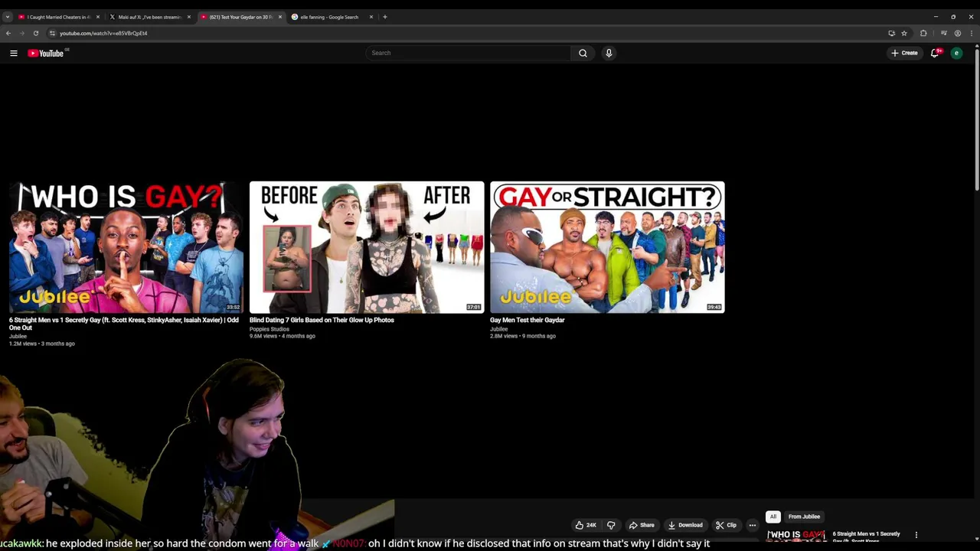This screenshot has width=980, height=551.
Task: Open the notifications bell
Action: tap(935, 53)
